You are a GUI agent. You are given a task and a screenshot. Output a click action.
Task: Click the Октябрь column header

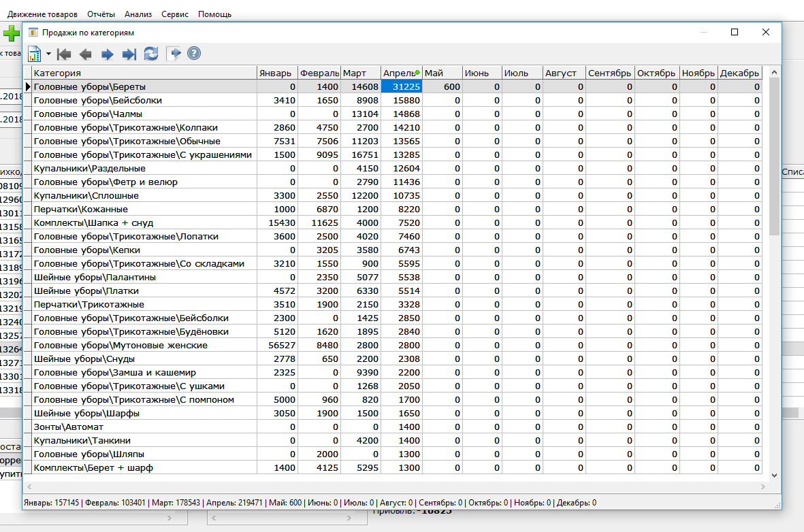(657, 73)
